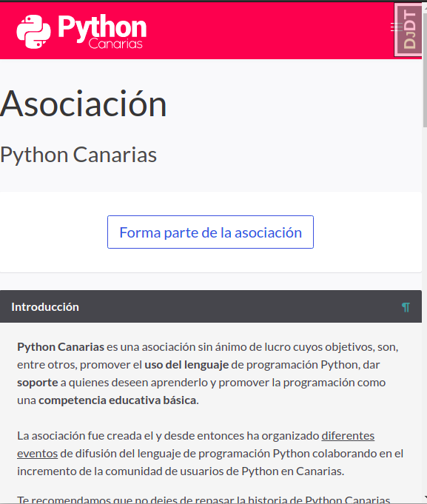The width and height of the screenshot is (427, 504).
Task: Show the DjDT debug toolbar
Action: [x=408, y=30]
